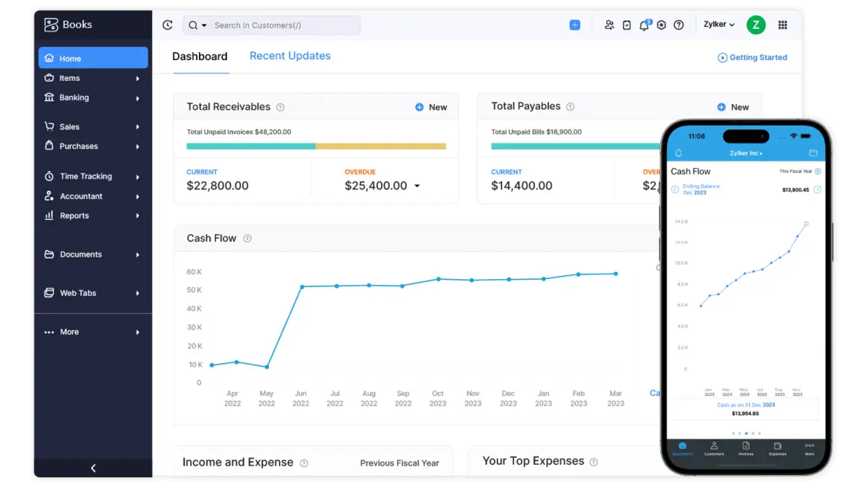
Task: Open the recent activity clock icon
Action: click(168, 25)
